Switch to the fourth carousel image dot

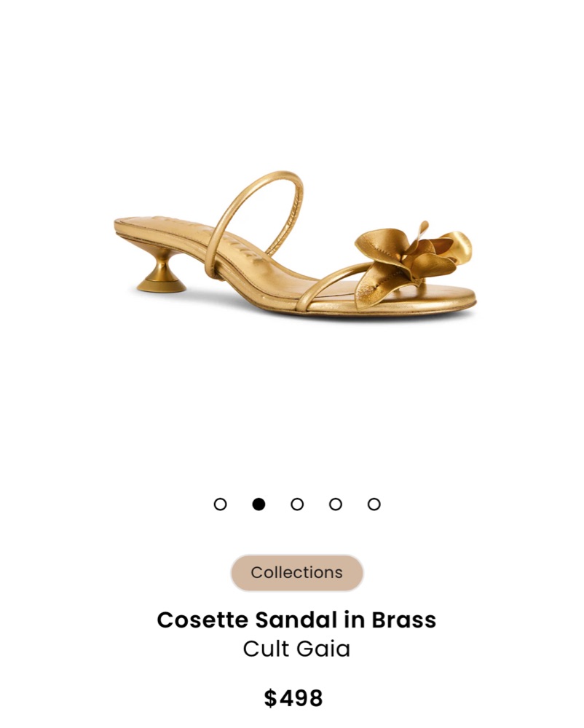click(x=336, y=505)
